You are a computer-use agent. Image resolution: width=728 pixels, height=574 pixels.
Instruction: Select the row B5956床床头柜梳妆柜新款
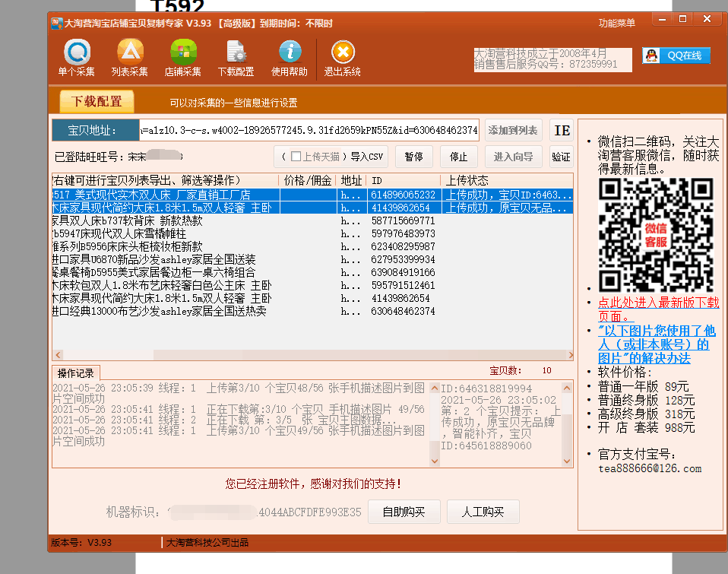coord(312,246)
